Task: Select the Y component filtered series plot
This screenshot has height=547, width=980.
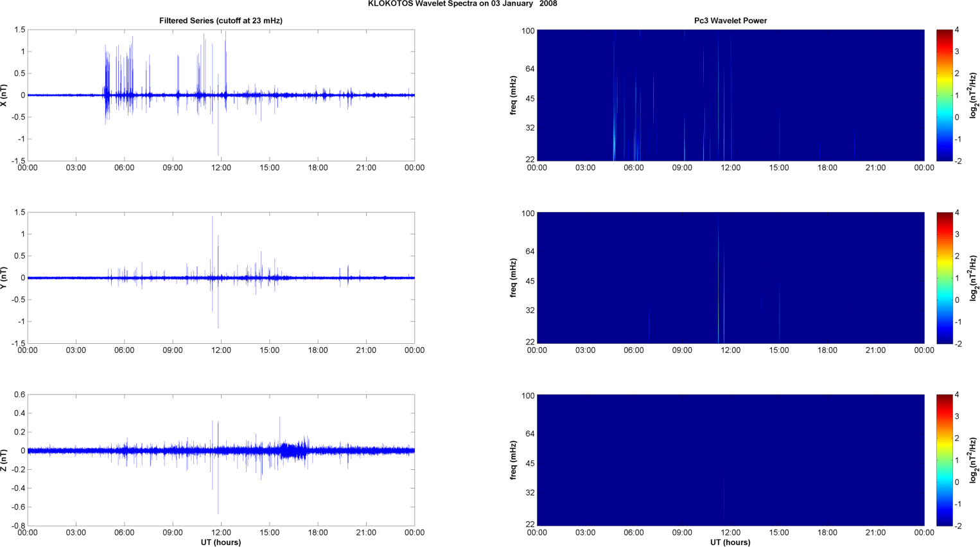Action: click(221, 278)
